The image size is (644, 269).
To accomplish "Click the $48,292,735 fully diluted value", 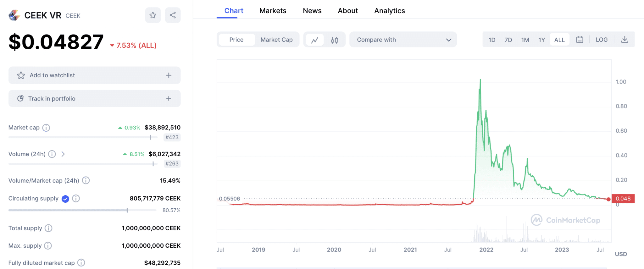I will [x=162, y=263].
